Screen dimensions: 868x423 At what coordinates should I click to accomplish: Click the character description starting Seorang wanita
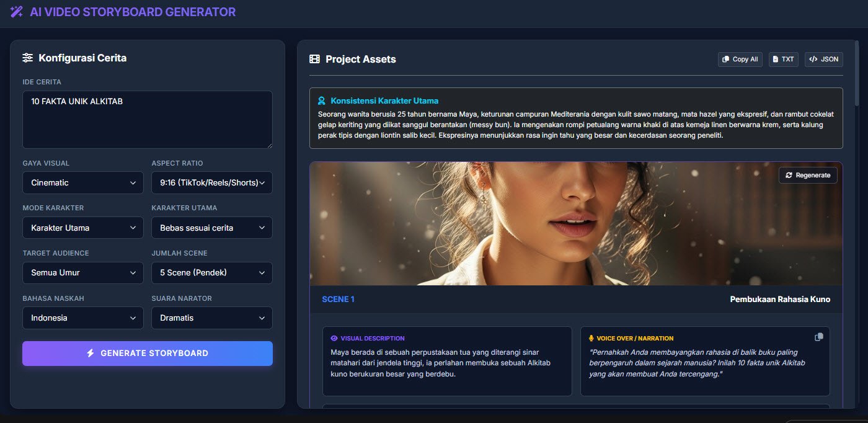pyautogui.click(x=576, y=125)
